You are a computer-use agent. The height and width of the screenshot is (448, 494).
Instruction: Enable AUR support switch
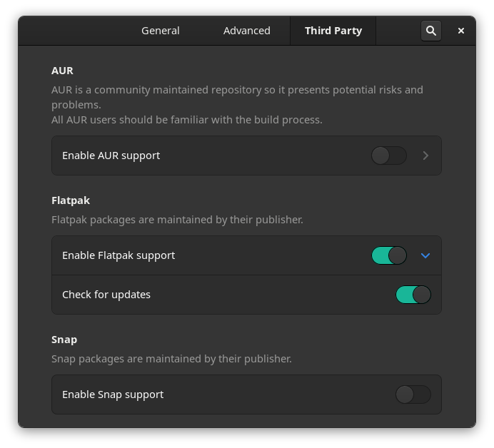389,156
